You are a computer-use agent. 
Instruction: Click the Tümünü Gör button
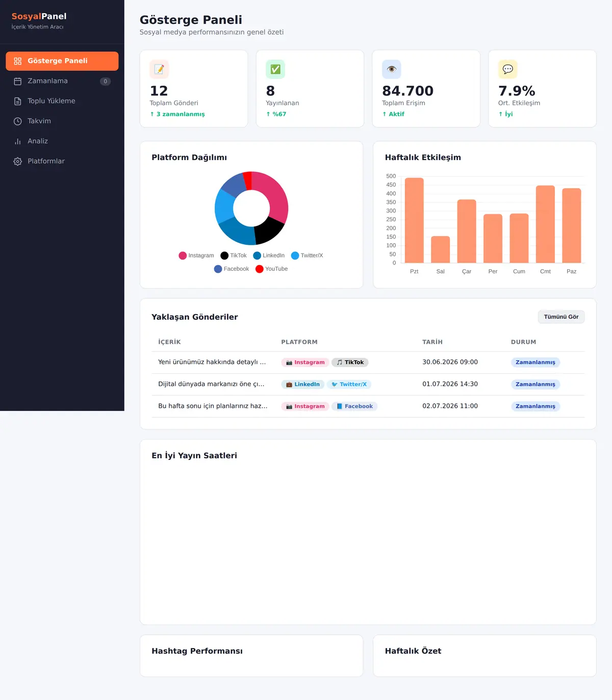[561, 317]
